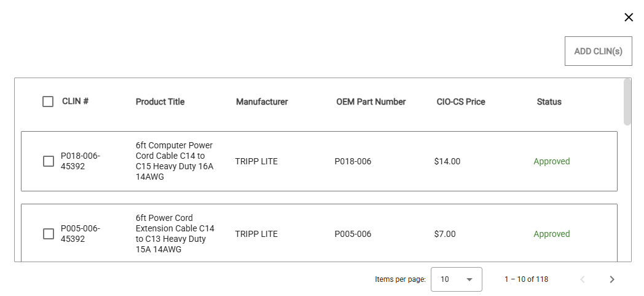The image size is (644, 296).
Task: Click the OEM Part Number column header
Action: click(x=371, y=102)
